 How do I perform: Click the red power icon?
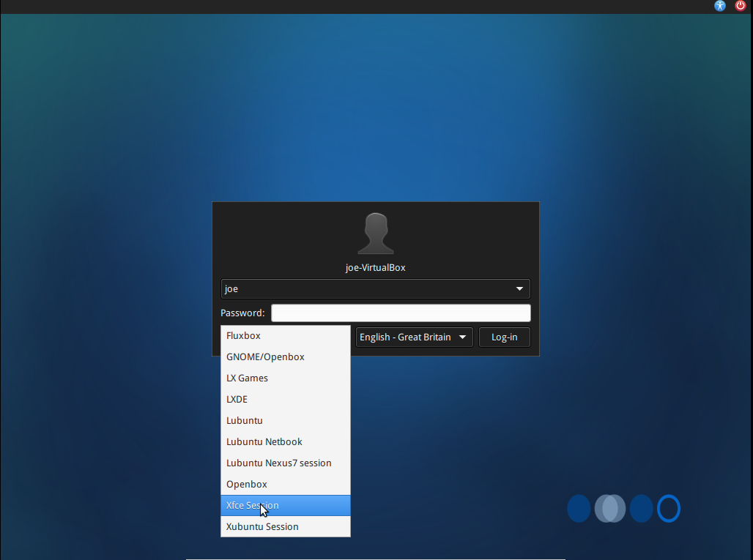[741, 6]
